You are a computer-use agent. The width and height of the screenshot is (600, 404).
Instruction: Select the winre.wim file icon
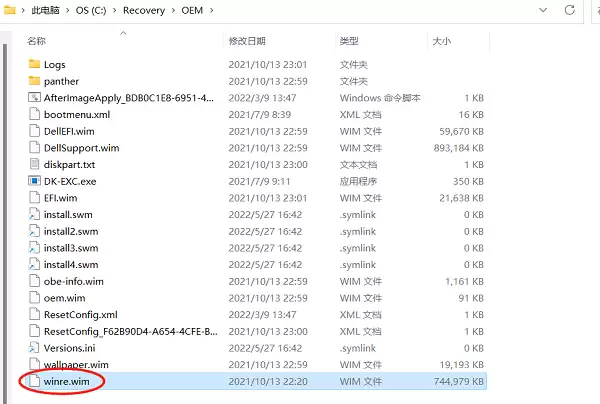click(x=34, y=381)
